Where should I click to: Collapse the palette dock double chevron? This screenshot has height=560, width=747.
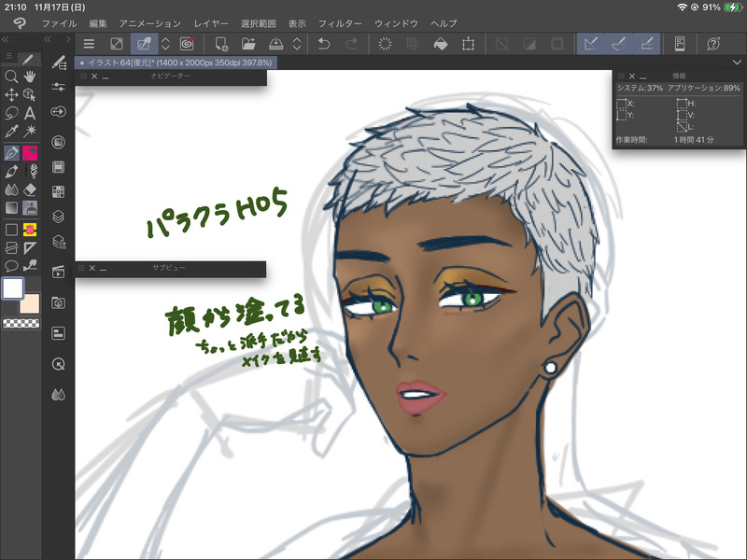click(x=48, y=39)
